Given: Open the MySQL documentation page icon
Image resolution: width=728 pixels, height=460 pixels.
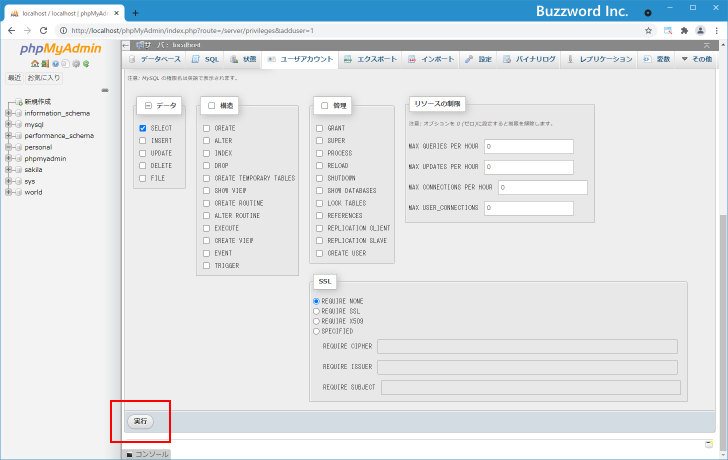Looking at the screenshot, I should click(x=65, y=64).
